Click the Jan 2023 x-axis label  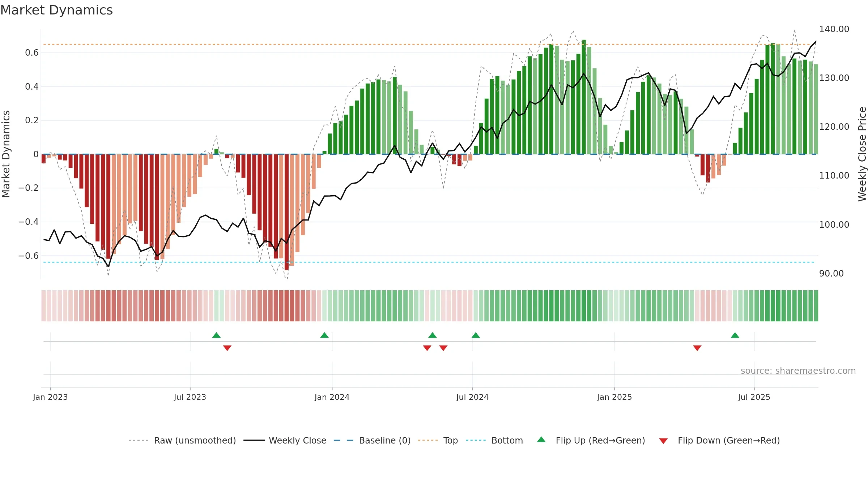point(50,397)
